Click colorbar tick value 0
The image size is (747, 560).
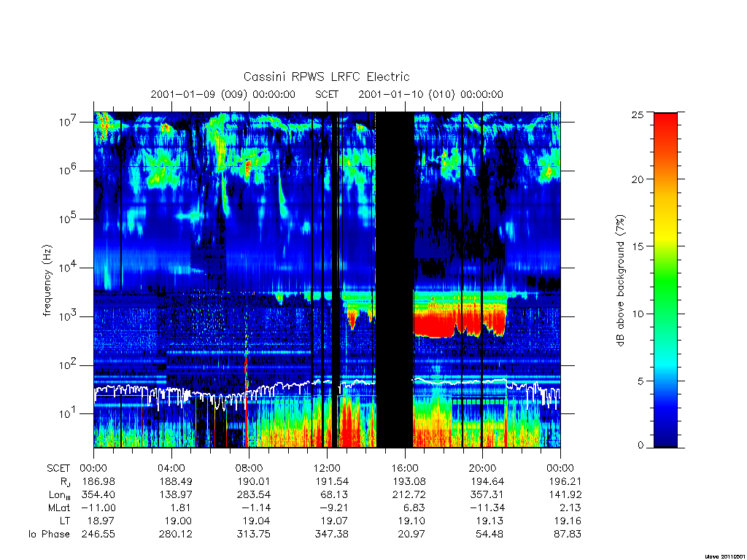click(640, 446)
